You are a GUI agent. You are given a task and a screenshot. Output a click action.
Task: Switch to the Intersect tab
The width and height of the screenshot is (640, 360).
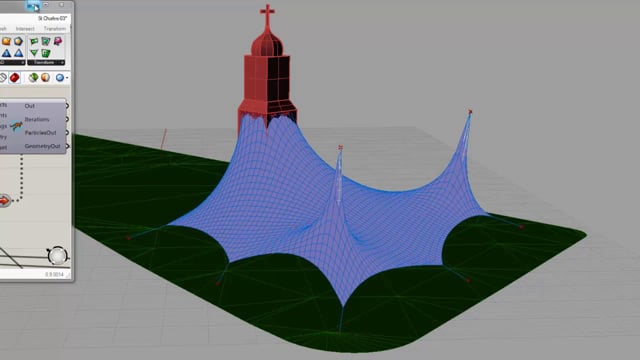(25, 29)
